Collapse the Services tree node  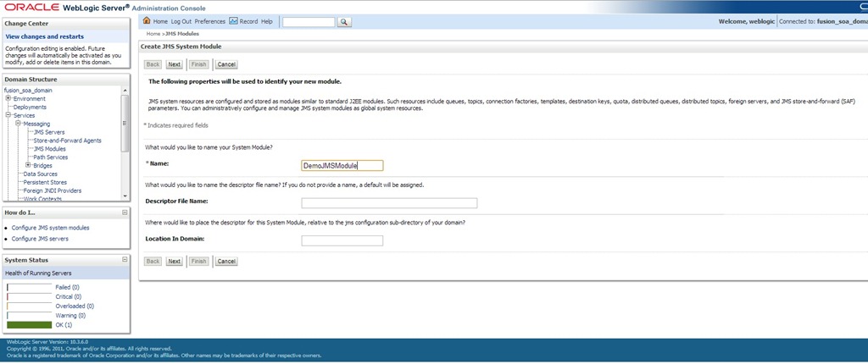pos(8,115)
